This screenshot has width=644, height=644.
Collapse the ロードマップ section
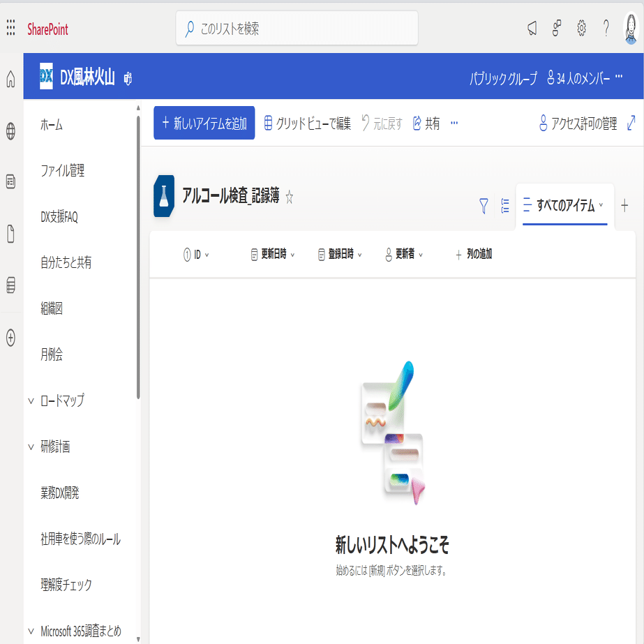click(29, 400)
